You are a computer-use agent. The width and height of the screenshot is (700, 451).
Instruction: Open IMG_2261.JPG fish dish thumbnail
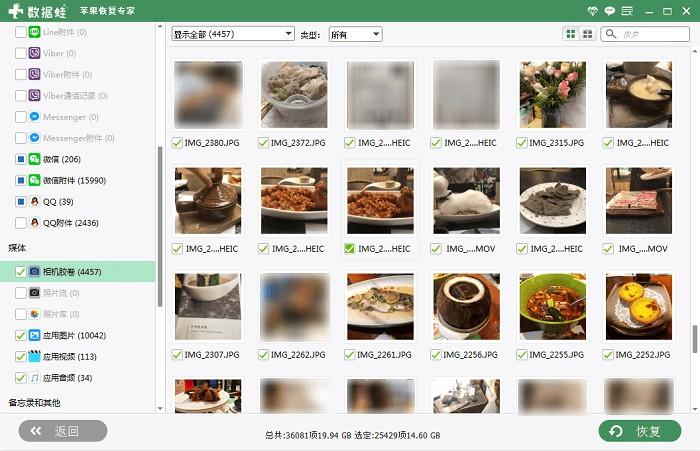click(380, 306)
